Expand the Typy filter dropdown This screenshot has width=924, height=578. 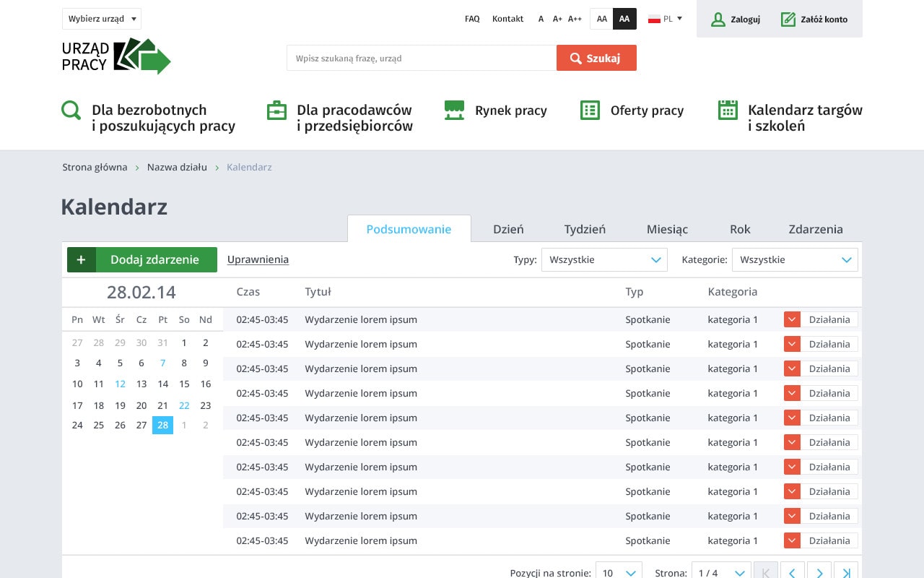pyautogui.click(x=604, y=260)
